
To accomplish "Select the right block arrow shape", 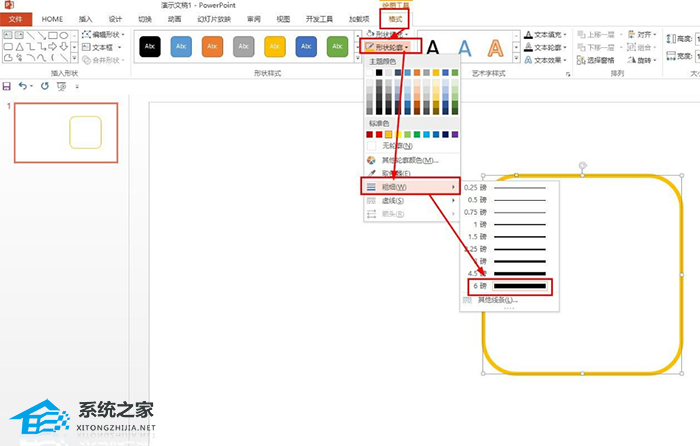I will click(x=53, y=46).
